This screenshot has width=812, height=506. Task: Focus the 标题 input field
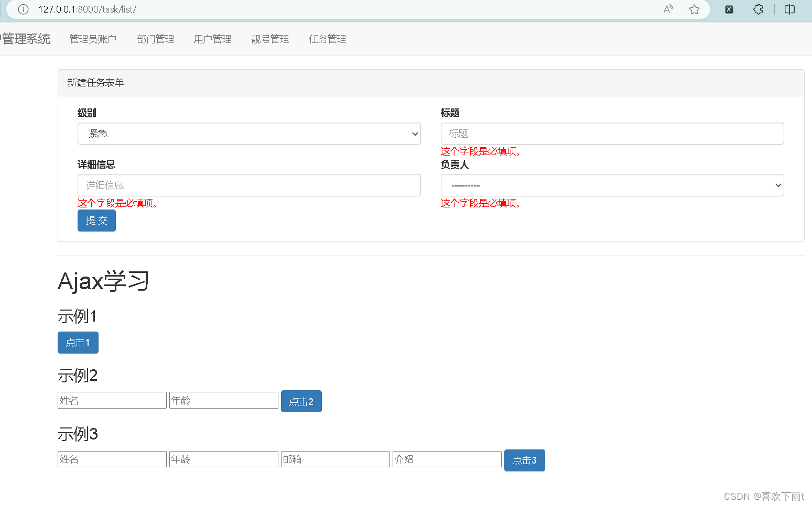coord(612,134)
